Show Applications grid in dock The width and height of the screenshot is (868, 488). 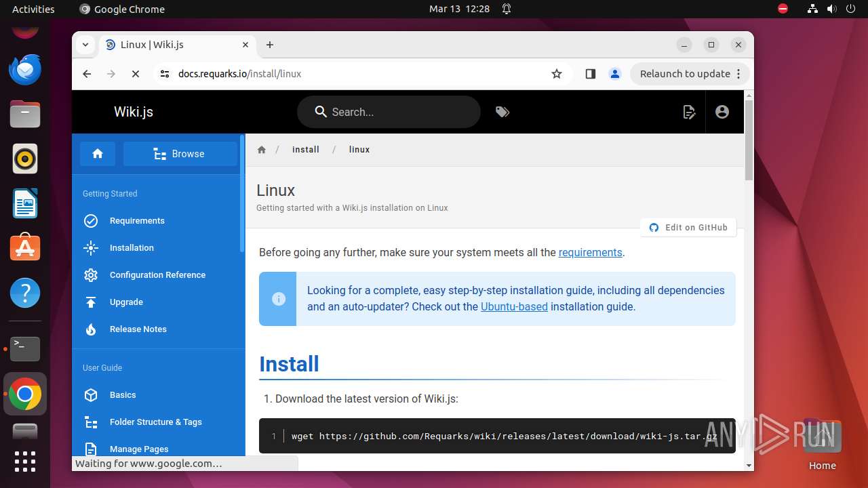coord(25,461)
